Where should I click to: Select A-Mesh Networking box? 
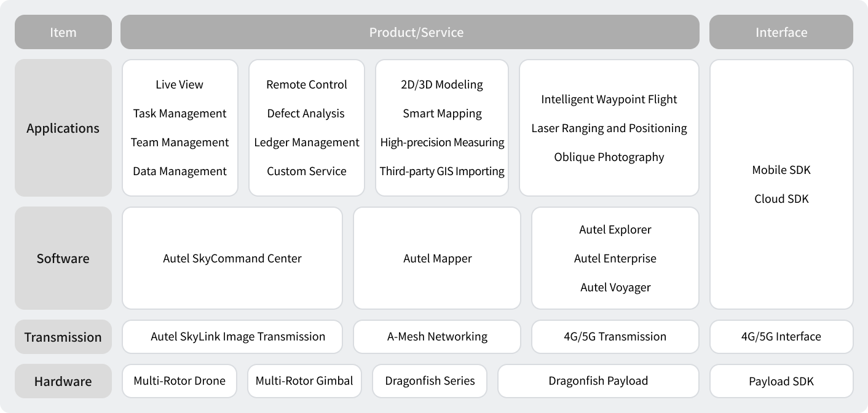tap(437, 336)
